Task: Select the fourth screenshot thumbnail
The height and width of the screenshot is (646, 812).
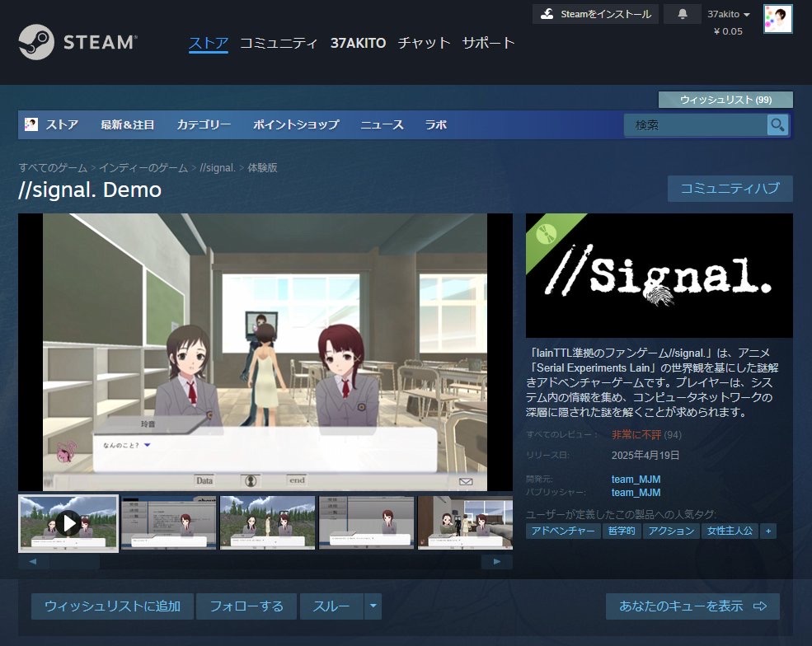Action: click(366, 522)
